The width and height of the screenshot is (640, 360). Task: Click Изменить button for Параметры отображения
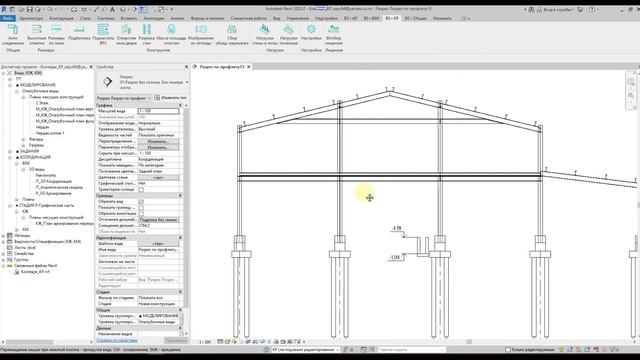[x=158, y=147]
